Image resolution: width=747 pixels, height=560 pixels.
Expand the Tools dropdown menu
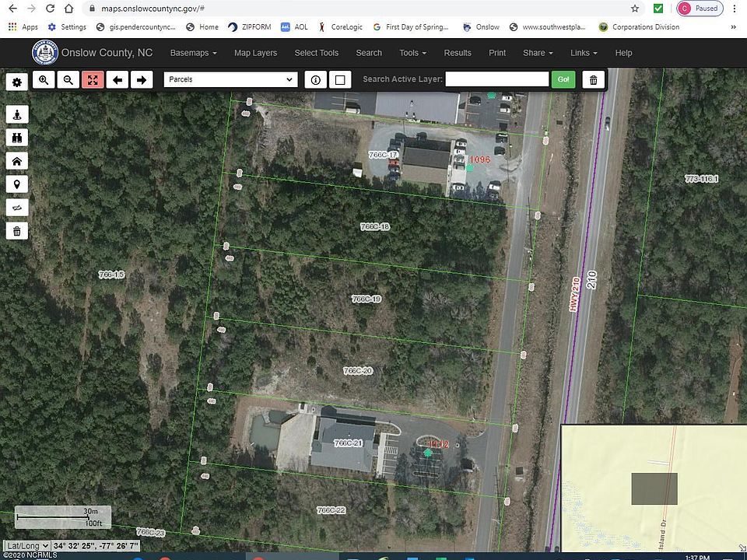pos(412,53)
